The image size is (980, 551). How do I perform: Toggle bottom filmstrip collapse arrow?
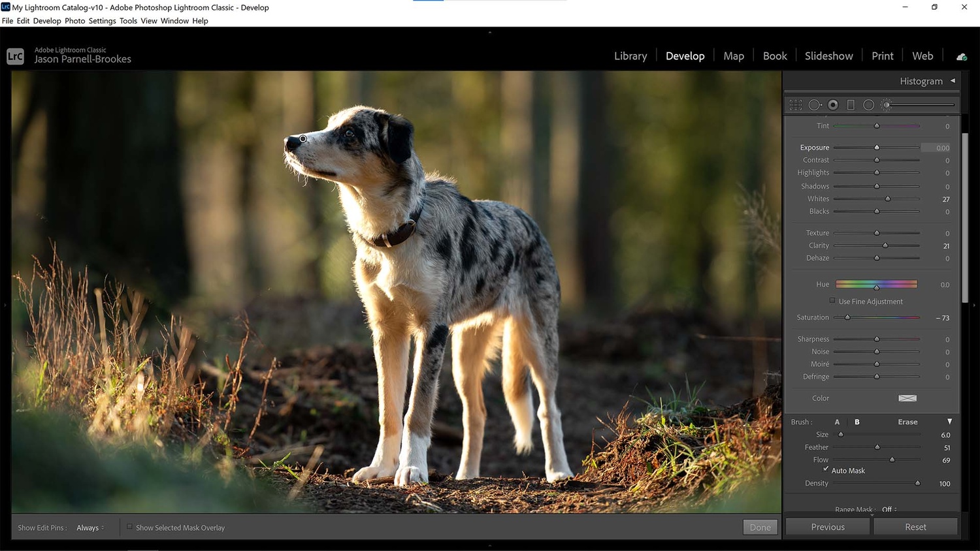click(x=489, y=546)
